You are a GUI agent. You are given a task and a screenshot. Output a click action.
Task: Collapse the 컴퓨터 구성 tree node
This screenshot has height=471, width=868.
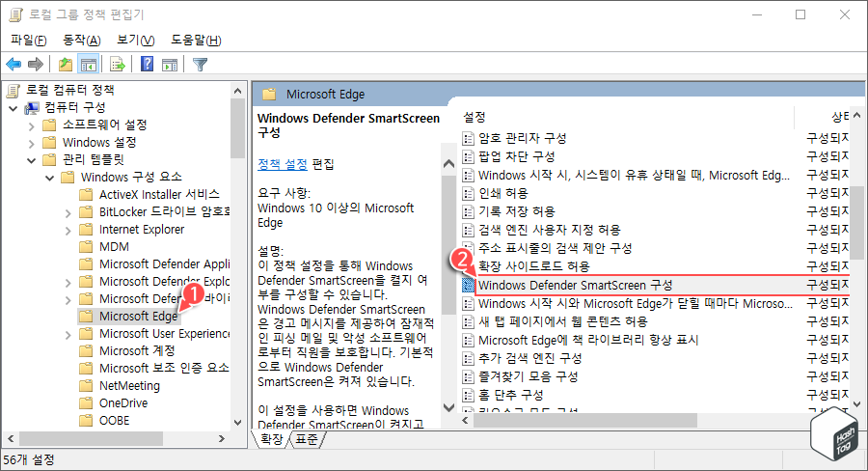14,107
